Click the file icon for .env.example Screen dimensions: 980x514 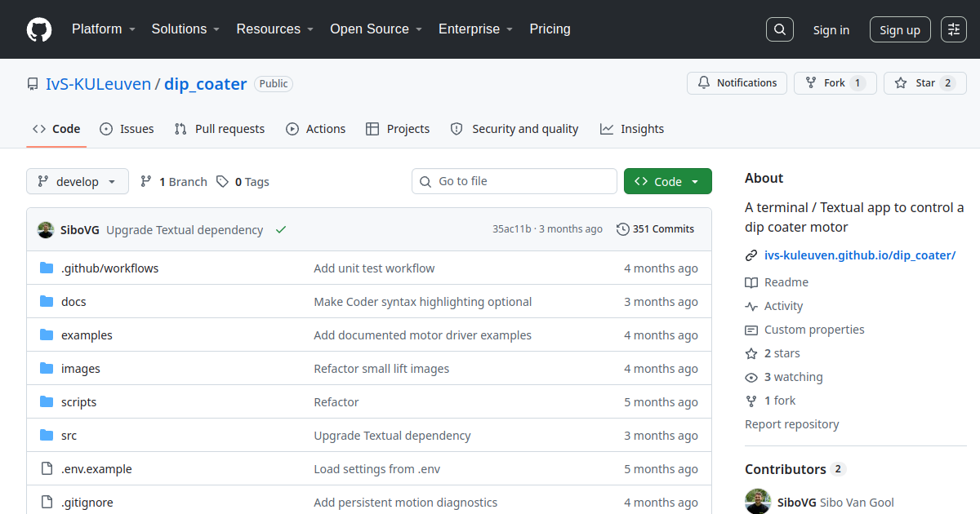[x=47, y=469]
